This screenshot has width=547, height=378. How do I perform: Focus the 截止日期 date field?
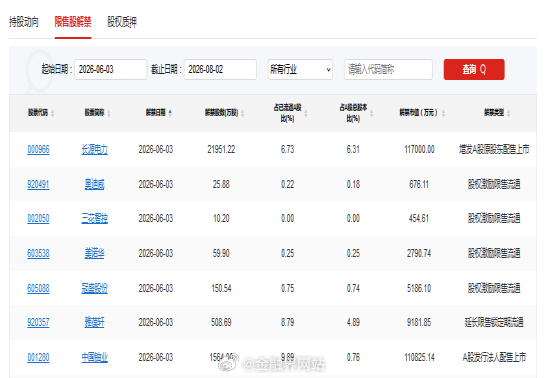point(220,69)
